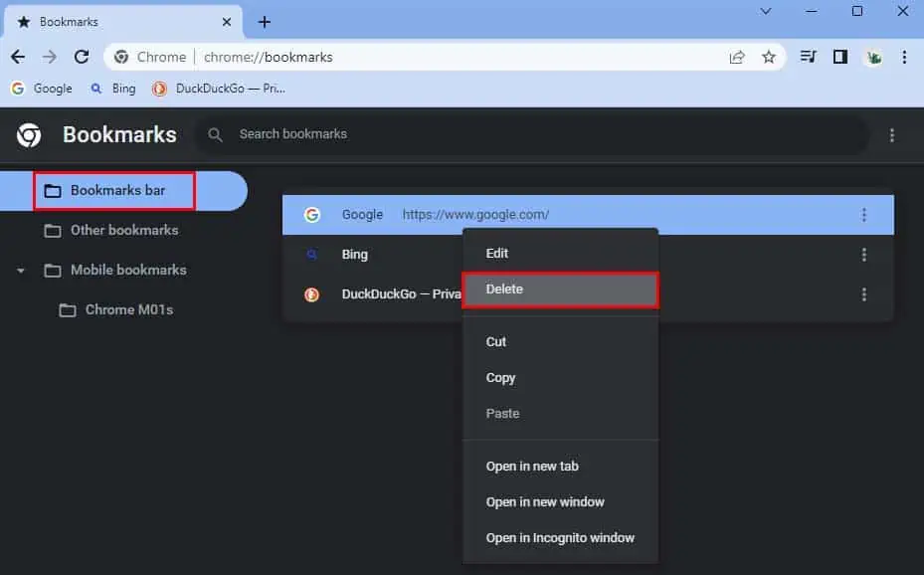Choose Cut in the context menu

click(x=560, y=341)
